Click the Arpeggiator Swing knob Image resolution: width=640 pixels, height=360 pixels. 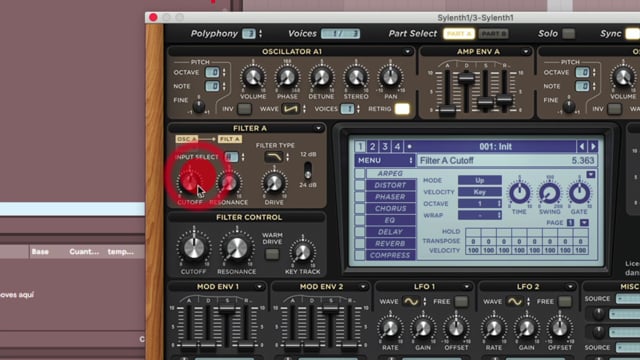[549, 193]
